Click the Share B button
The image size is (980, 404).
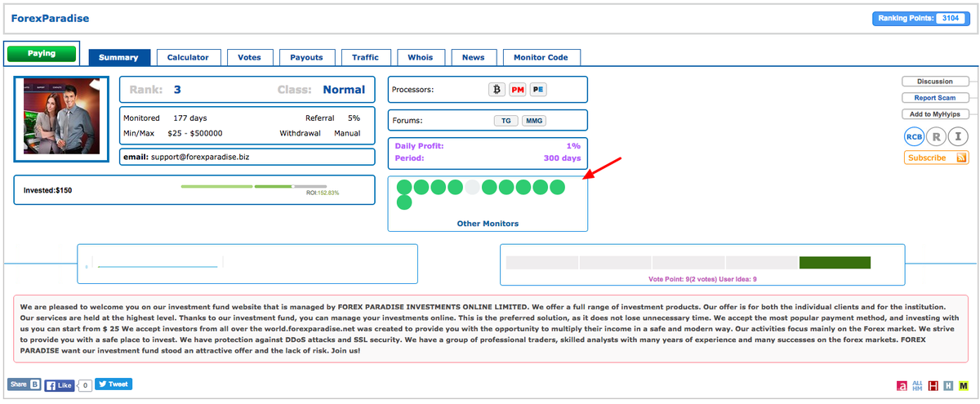[x=24, y=384]
